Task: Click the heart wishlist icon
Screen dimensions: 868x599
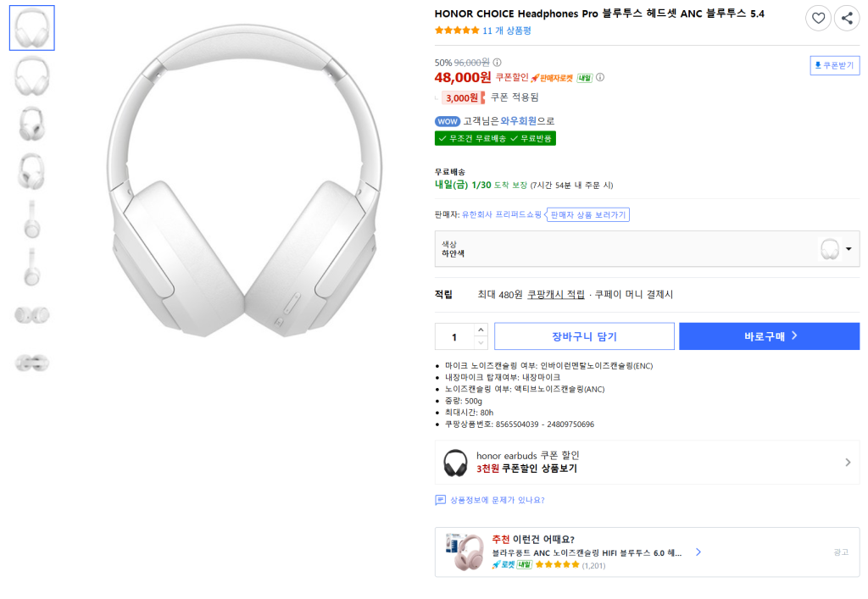Action: 818,18
